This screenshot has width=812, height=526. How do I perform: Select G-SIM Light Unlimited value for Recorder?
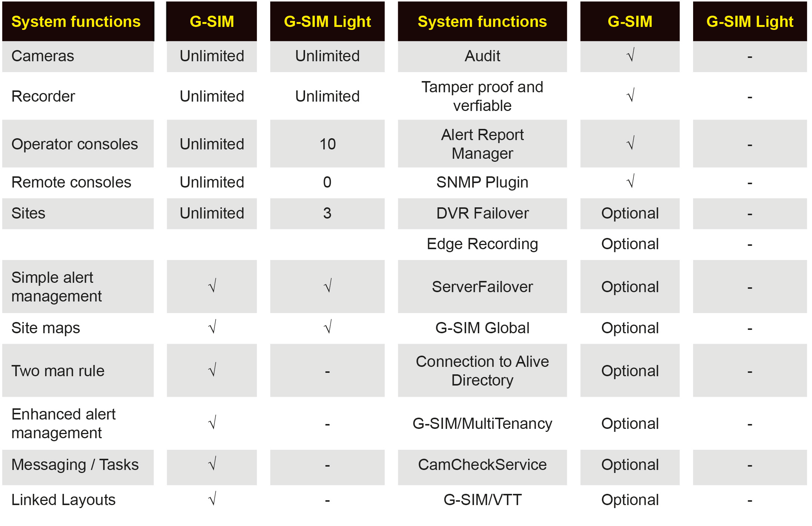327,96
